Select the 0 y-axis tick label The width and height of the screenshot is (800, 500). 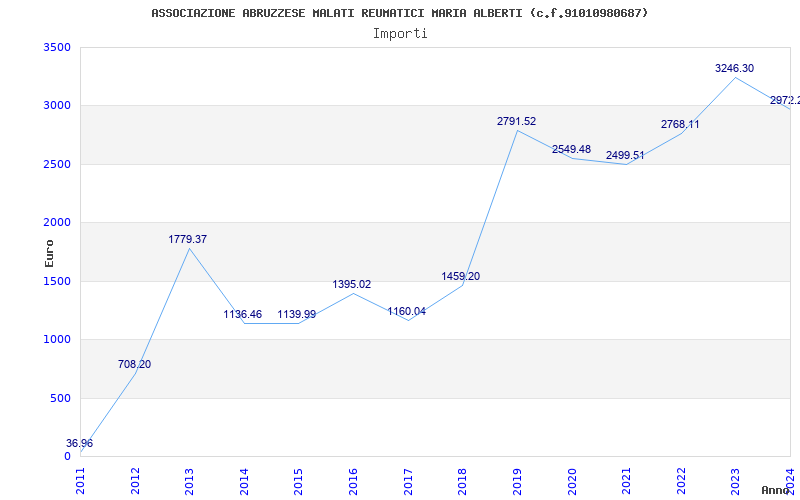click(x=67, y=456)
